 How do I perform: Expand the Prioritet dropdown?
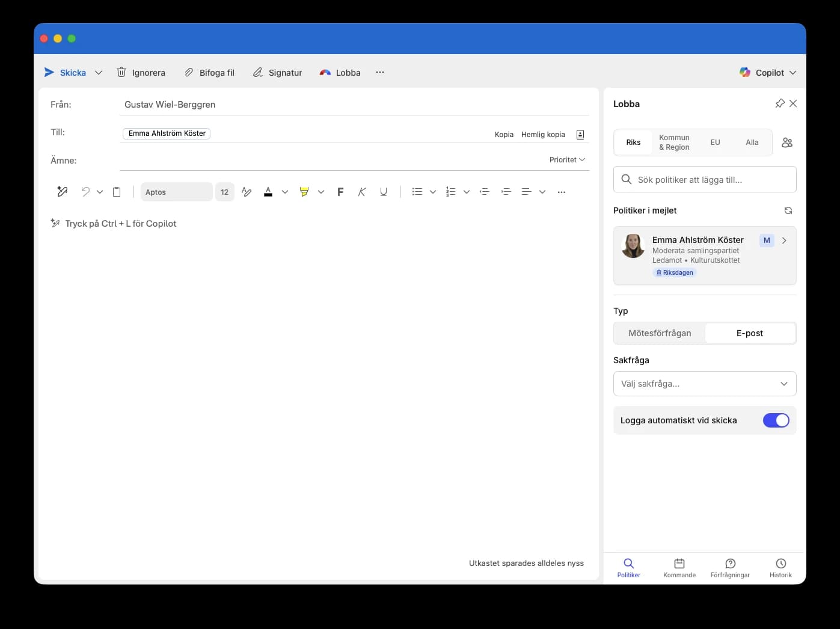point(567,160)
